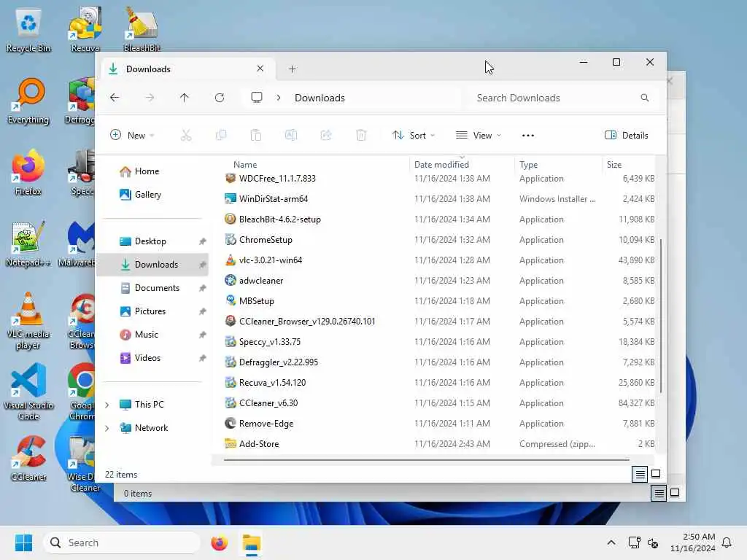Screen dimensions: 747x560
Task: Refresh the Downloads folder view
Action: tap(220, 98)
